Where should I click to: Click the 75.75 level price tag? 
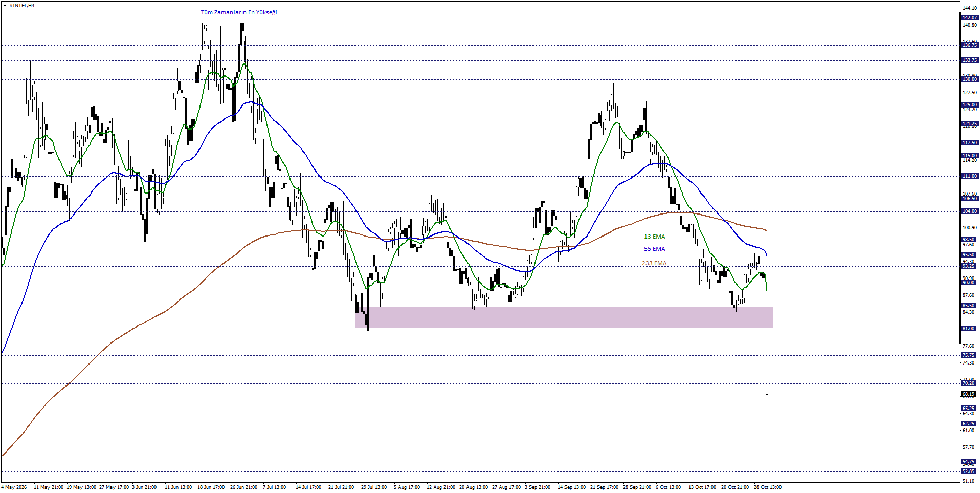tap(969, 355)
